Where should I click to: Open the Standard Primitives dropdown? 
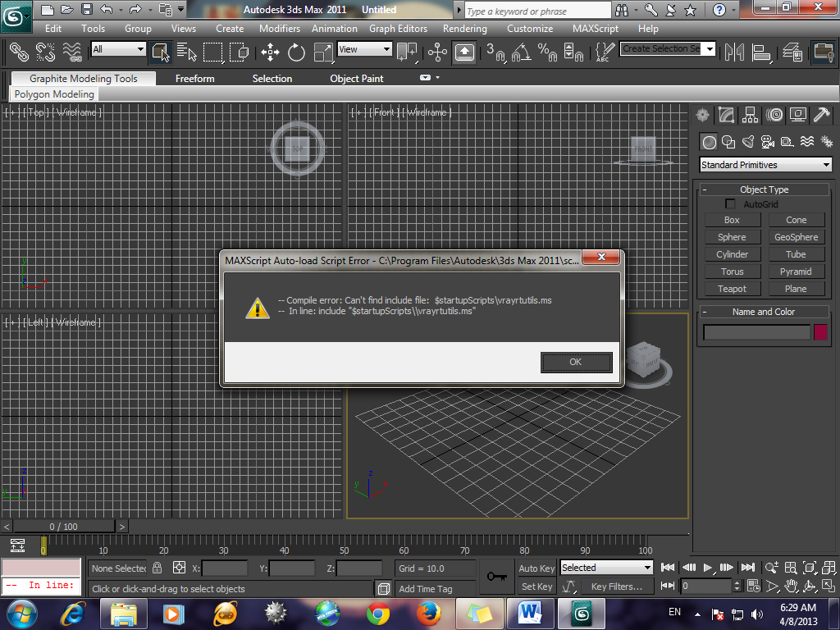click(x=766, y=164)
